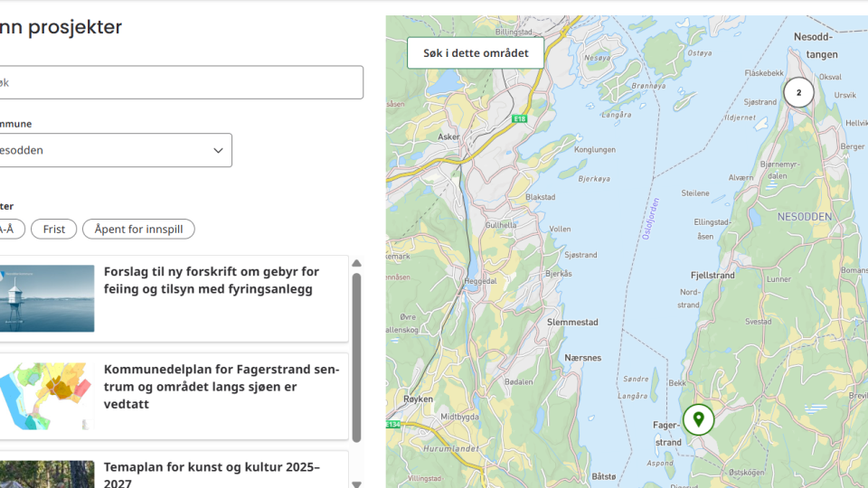Viewport: 868px width, 488px height.
Task: Open the feiing og tilsyn forskrift project
Action: 212,280
